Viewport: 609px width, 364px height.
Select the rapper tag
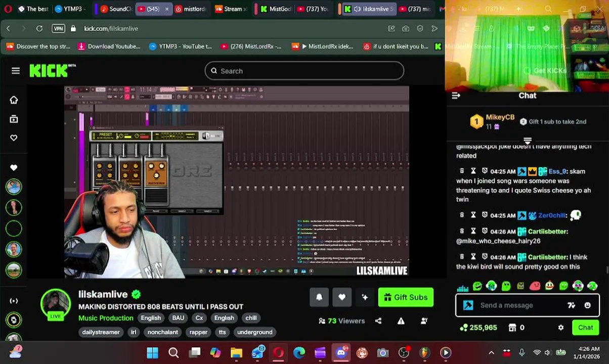(198, 332)
